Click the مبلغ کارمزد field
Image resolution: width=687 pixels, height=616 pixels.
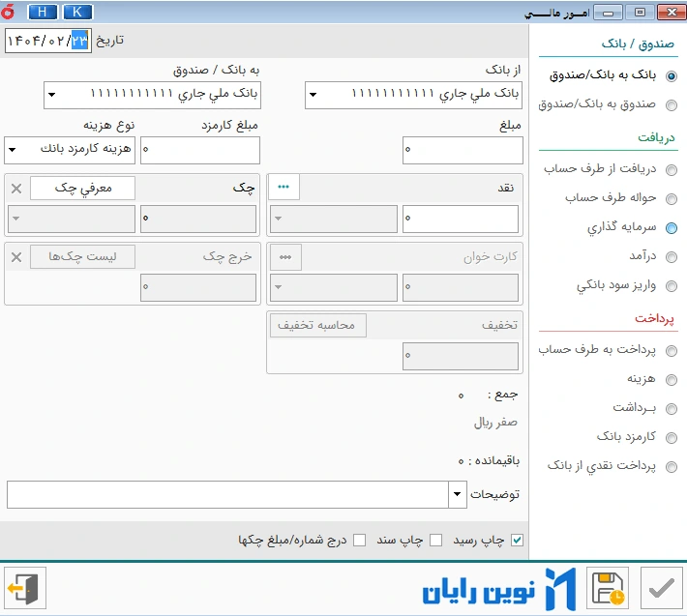coord(200,150)
